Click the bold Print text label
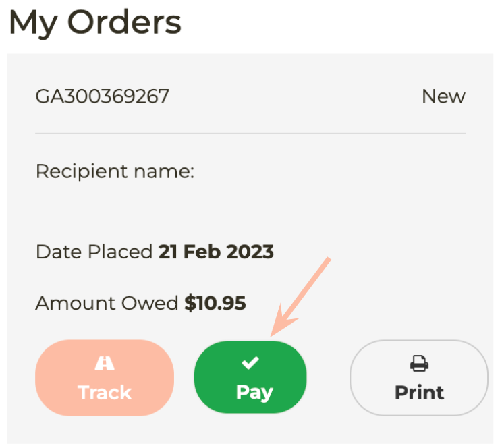Viewport: 502px width, 448px height. [420, 393]
